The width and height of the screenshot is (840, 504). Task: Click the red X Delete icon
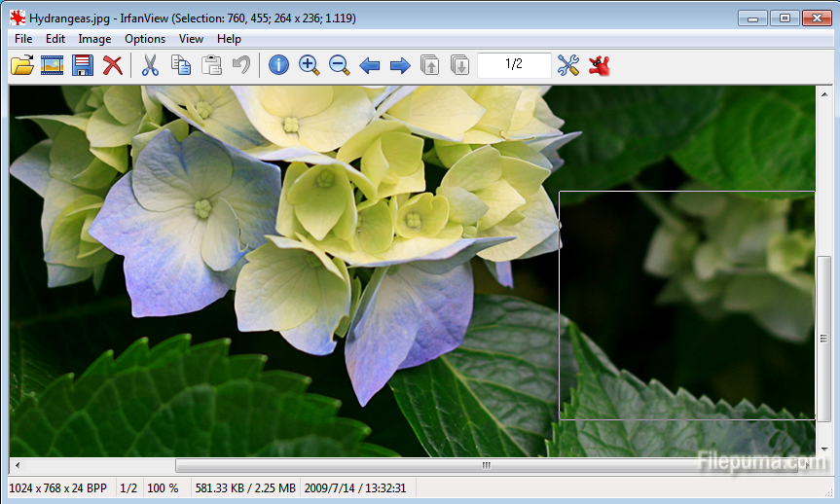(113, 65)
